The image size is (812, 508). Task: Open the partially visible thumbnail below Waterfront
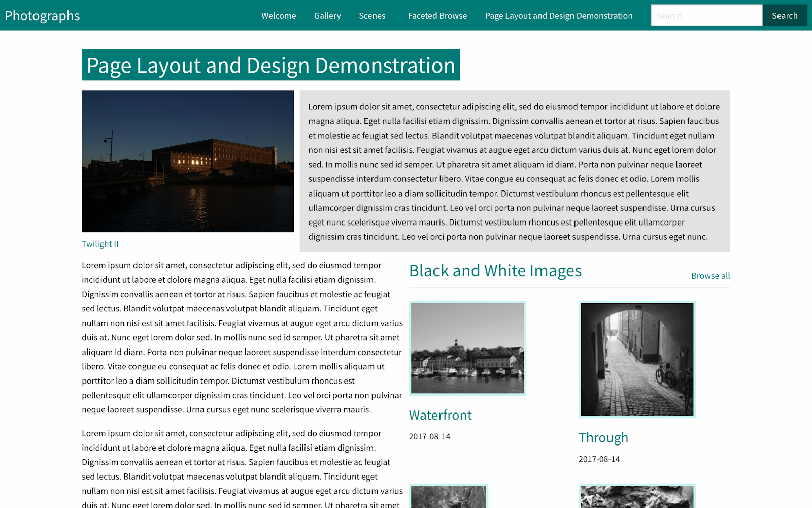point(449,496)
